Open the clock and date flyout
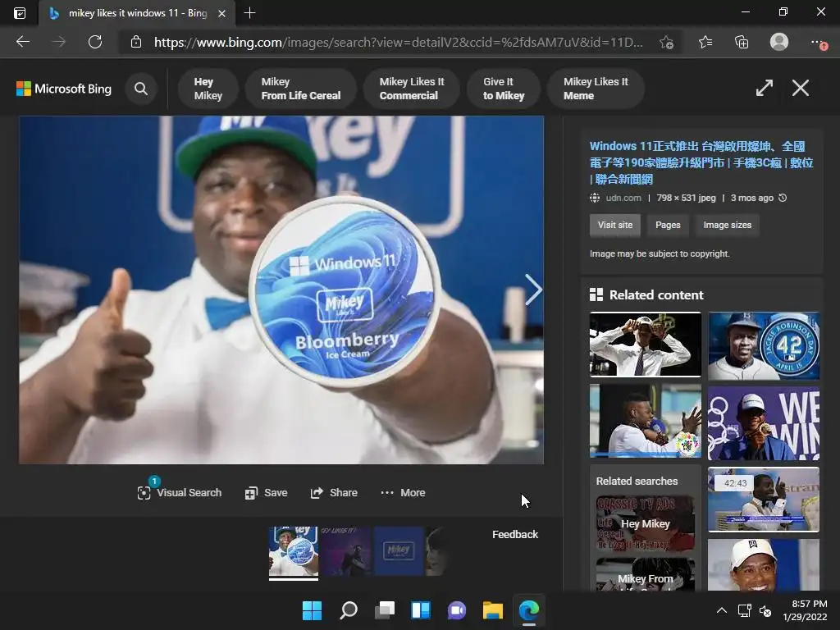Screen dimensions: 840x630 pyautogui.click(x=805, y=610)
